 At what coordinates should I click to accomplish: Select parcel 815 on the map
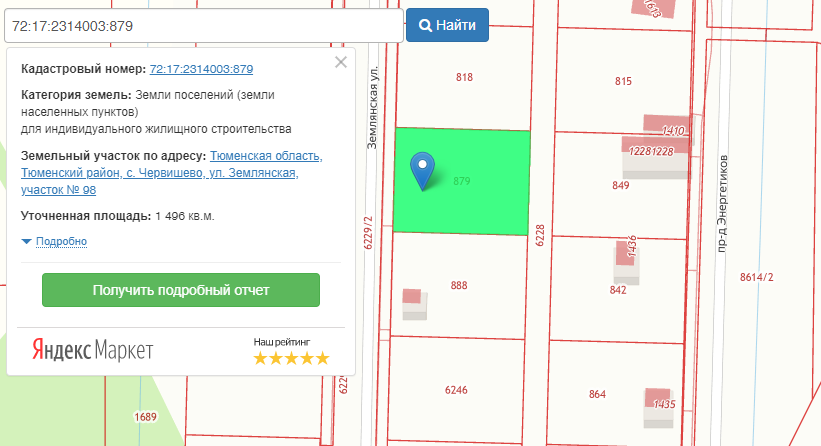point(623,81)
